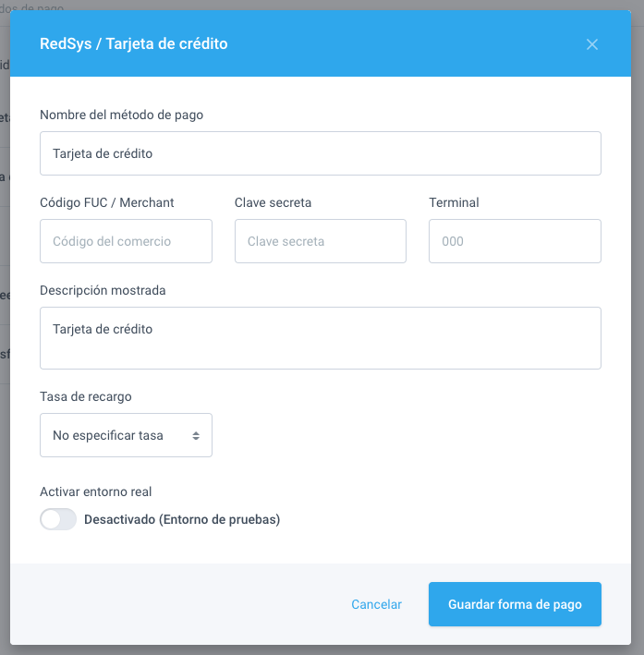Close the RedSys dialog with the X icon

click(x=592, y=44)
